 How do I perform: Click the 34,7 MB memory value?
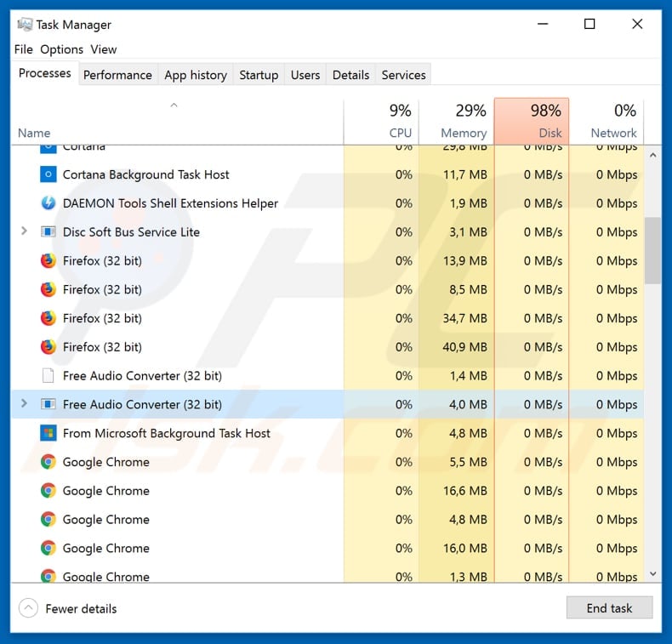coord(464,318)
